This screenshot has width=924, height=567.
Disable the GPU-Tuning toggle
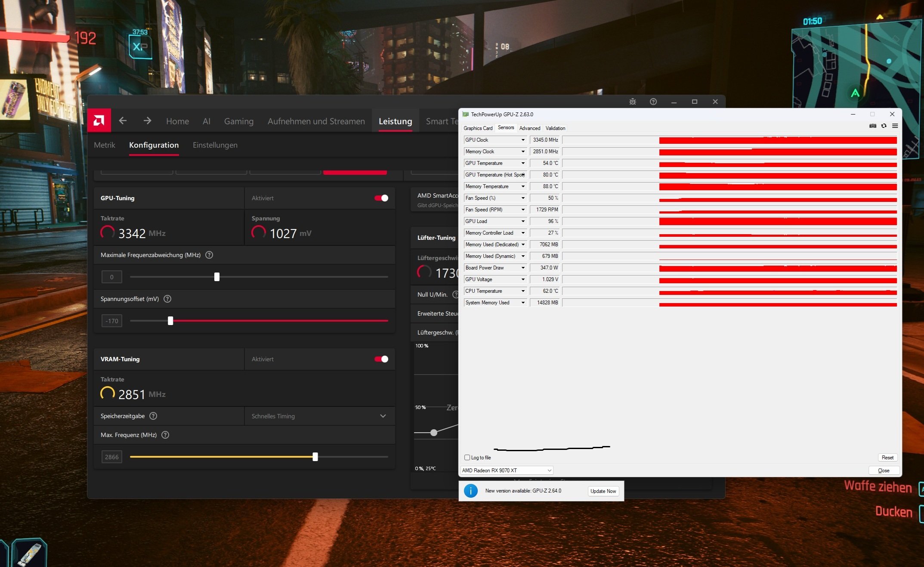pyautogui.click(x=381, y=198)
